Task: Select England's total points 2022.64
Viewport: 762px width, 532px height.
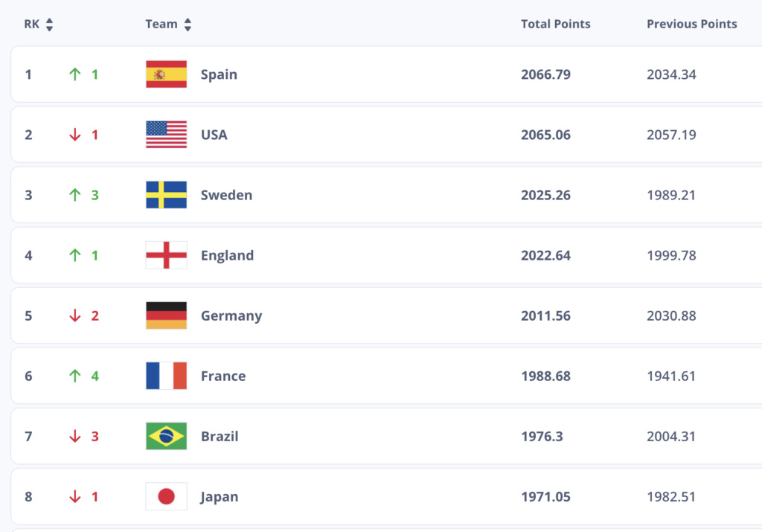Action: pyautogui.click(x=545, y=255)
